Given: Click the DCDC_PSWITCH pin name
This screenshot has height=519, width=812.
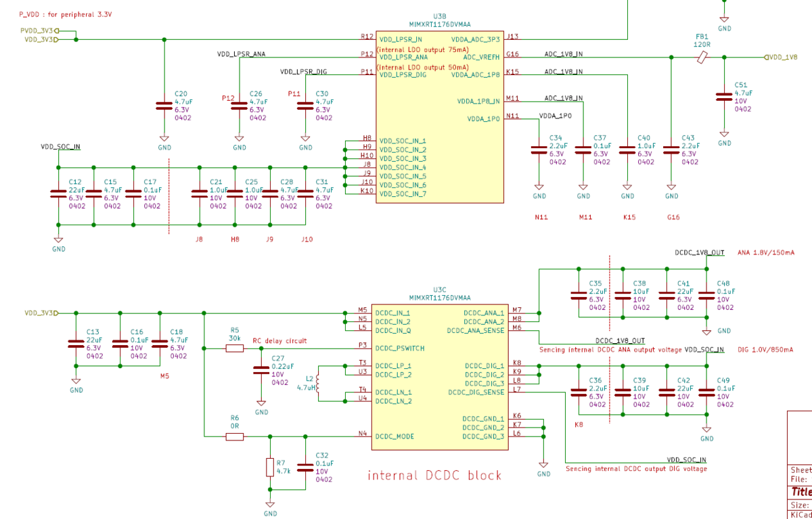Looking at the screenshot, I should 400,348.
